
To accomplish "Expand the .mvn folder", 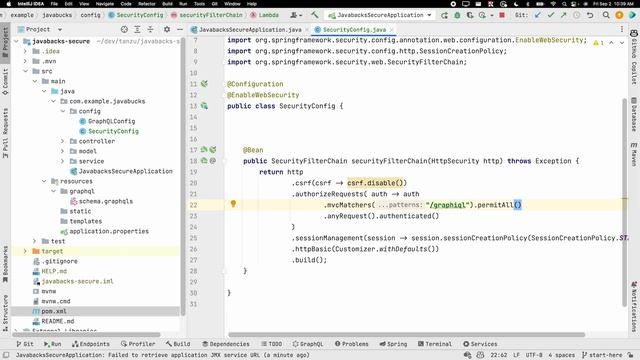I will 25,61.
